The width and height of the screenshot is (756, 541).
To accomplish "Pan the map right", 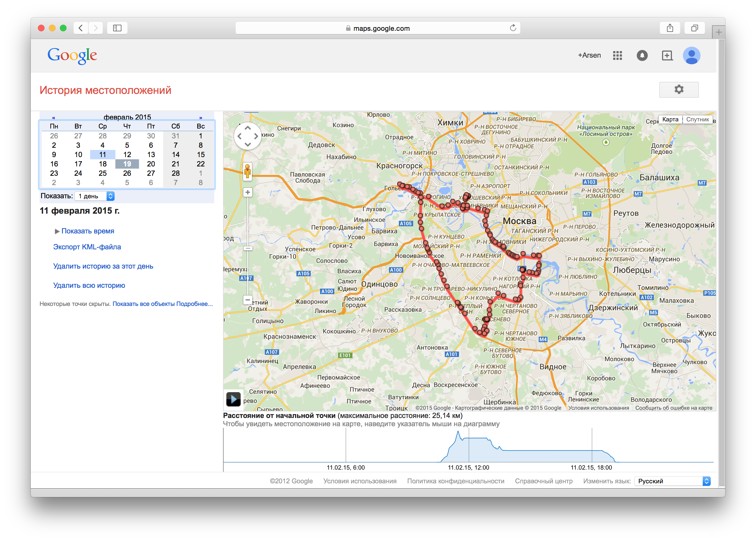I will 256,136.
